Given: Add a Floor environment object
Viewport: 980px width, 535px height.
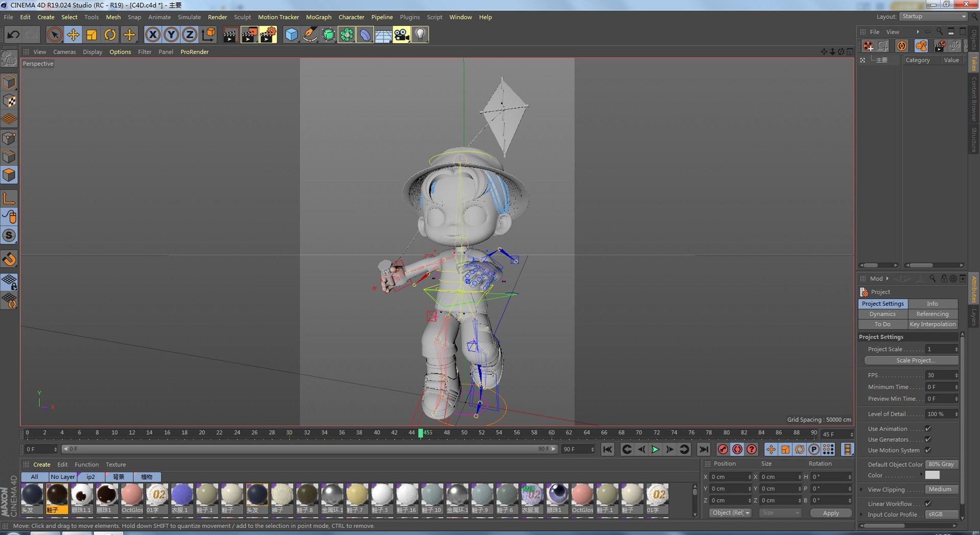Looking at the screenshot, I should point(383,35).
